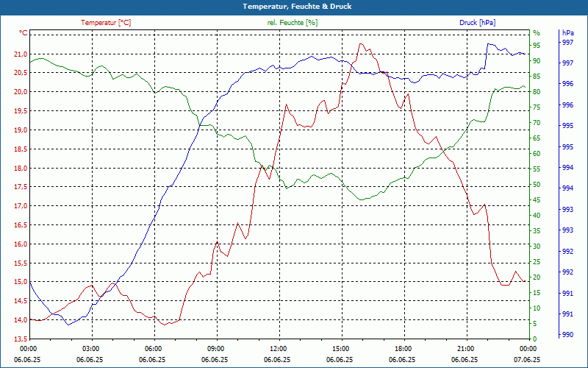Click the '14,5' temperature axis value

tap(21, 301)
